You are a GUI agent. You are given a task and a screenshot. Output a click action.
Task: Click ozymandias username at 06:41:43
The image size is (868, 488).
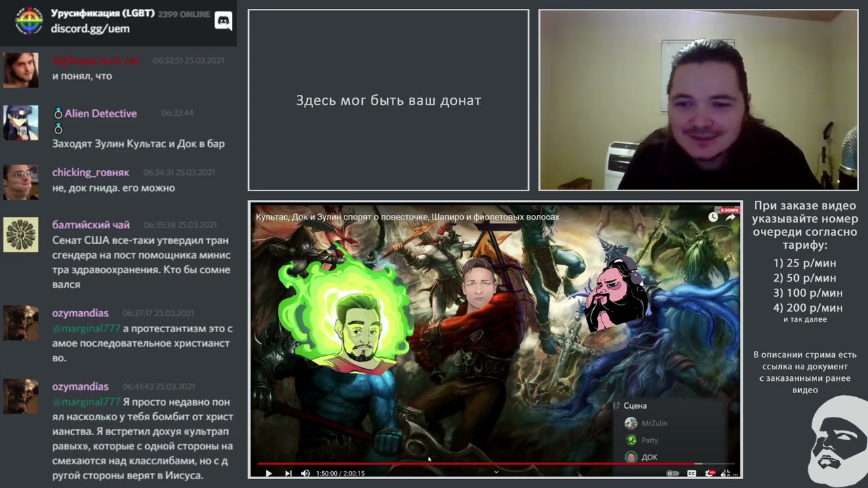click(x=80, y=386)
